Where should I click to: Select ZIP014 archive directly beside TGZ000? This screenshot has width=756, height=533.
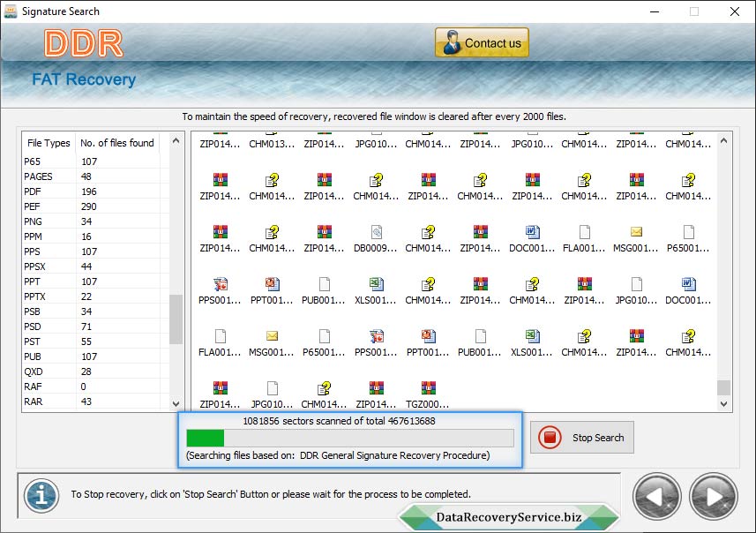pos(376,388)
